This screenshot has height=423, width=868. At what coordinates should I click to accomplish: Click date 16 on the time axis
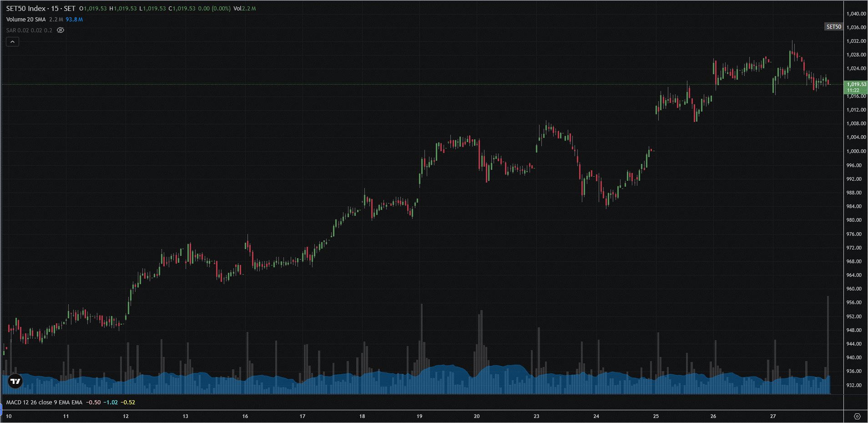coord(245,416)
